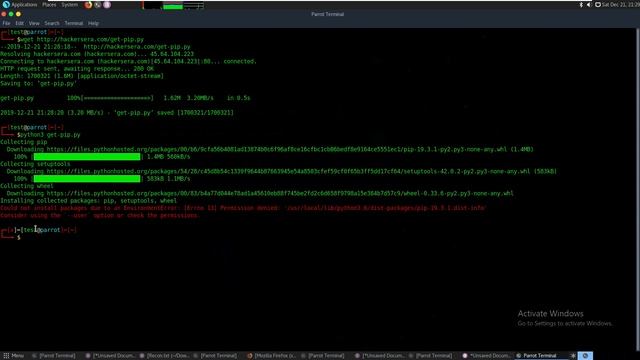Click the red close dot of Parrot Terminal
This screenshot has width=640, height=360.
coord(4,14)
